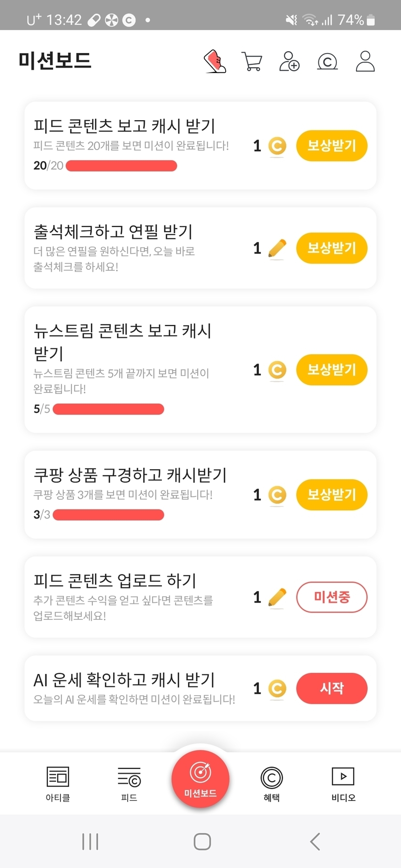This screenshot has width=401, height=868.
Task: Open the shopping cart icon
Action: [252, 61]
